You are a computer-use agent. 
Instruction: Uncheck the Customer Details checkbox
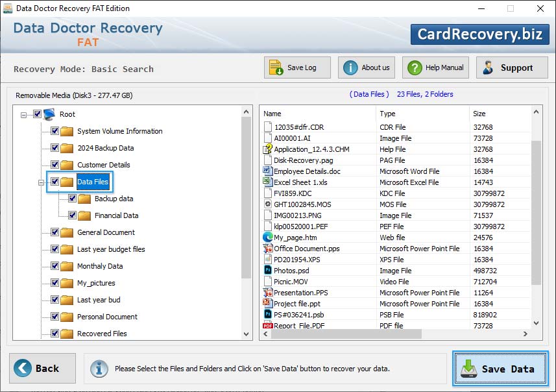54,165
